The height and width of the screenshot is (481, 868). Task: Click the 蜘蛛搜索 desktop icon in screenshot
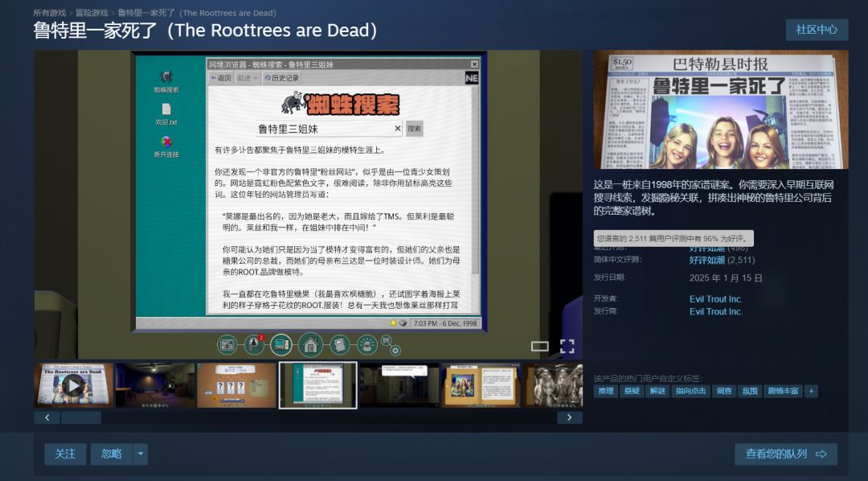[x=166, y=81]
